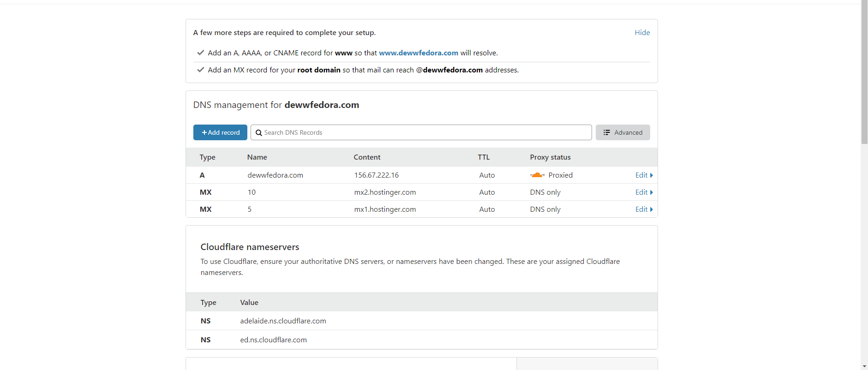The height and width of the screenshot is (370, 868).
Task: Click the Type column header in DNS table
Action: click(x=207, y=157)
